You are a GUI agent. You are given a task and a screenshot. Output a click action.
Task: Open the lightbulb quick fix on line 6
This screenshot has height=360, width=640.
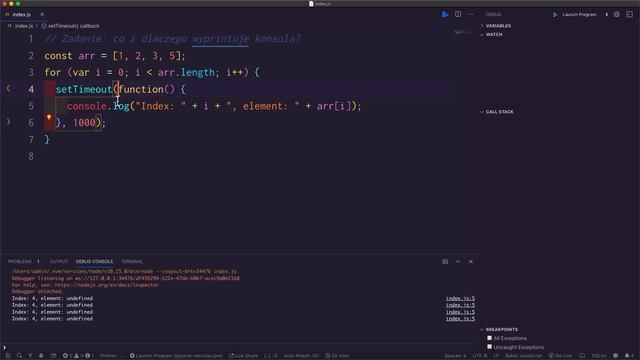[49, 118]
